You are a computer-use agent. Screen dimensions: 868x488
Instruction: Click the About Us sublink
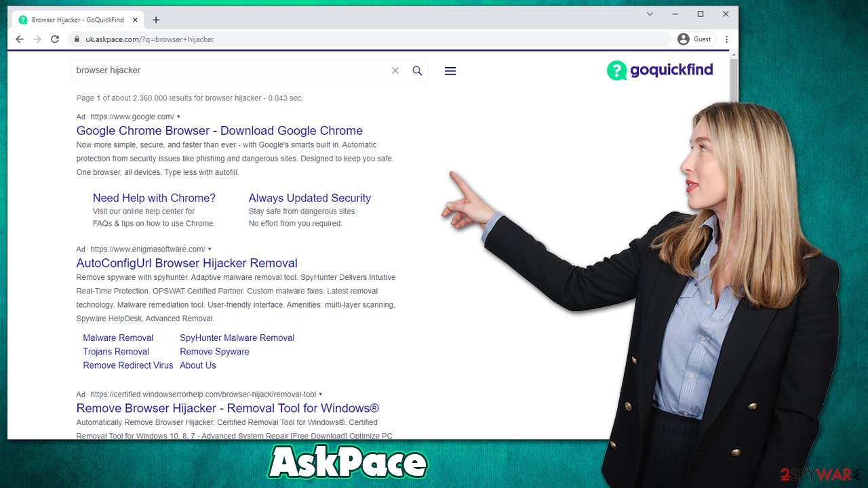point(198,365)
